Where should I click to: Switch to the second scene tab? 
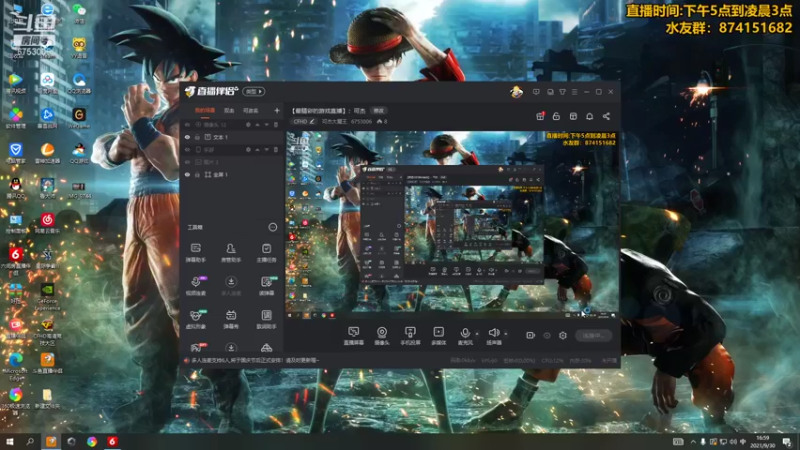point(229,110)
